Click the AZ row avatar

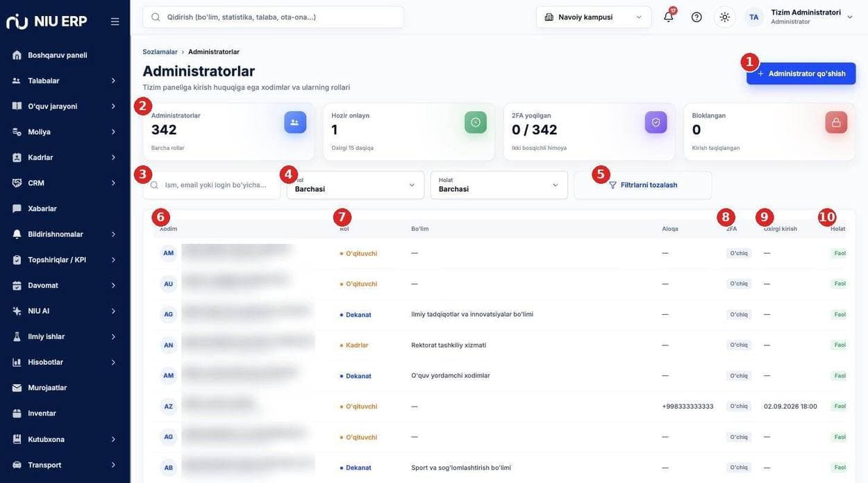(x=168, y=406)
